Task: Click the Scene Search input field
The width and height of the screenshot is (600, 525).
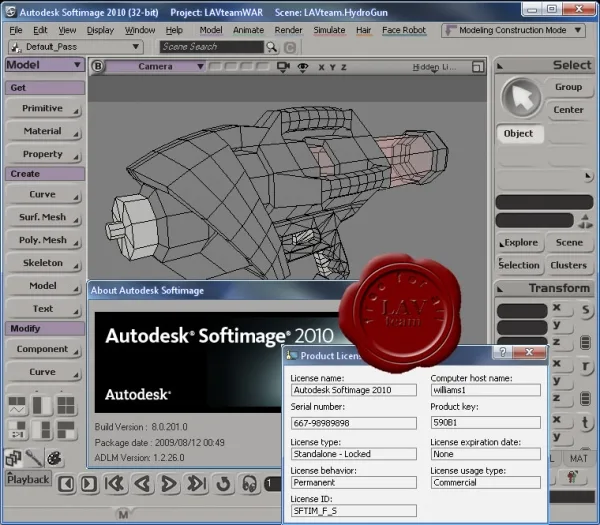Action: (x=212, y=47)
